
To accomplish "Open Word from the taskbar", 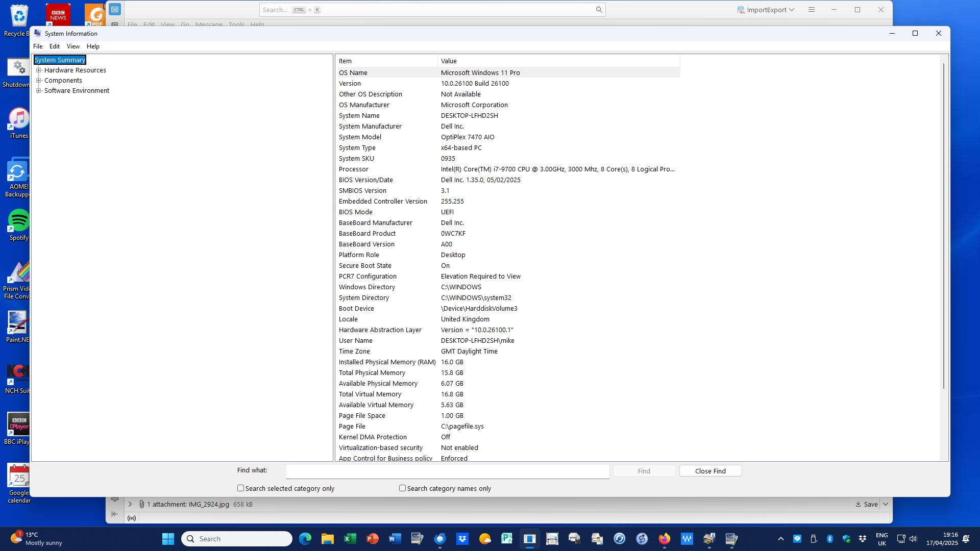I will pos(394,538).
